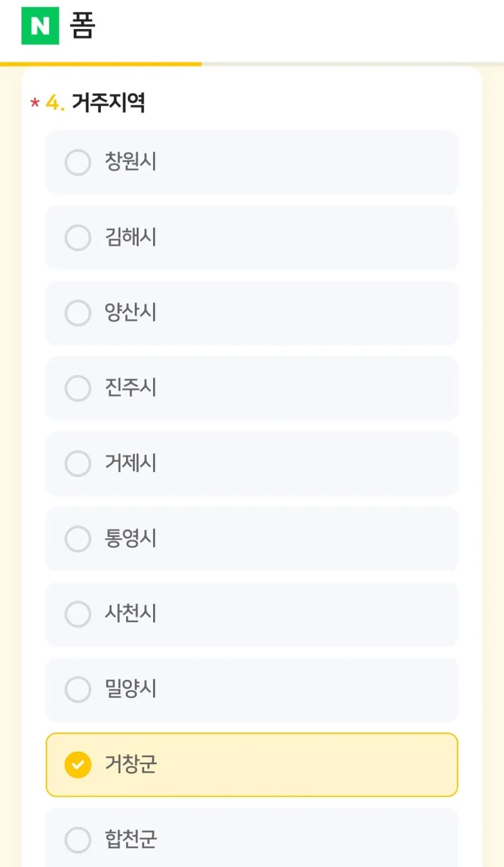Click the checked 거창군 checkmark icon

[78, 765]
